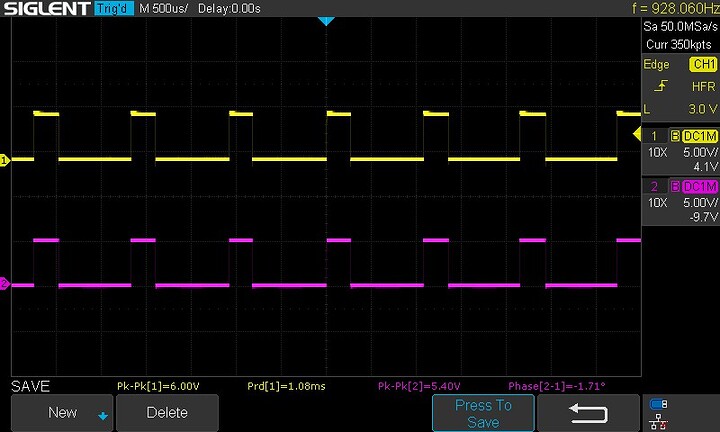Click the New softkey button
This screenshot has height=432, width=720.
click(x=62, y=413)
